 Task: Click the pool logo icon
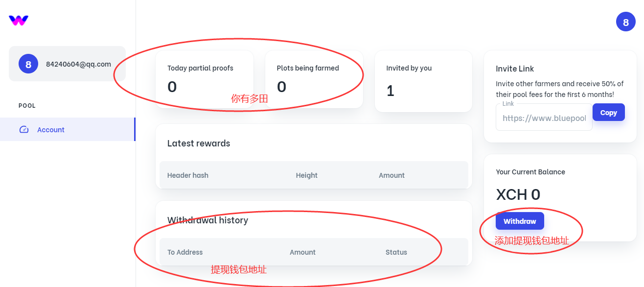(19, 21)
